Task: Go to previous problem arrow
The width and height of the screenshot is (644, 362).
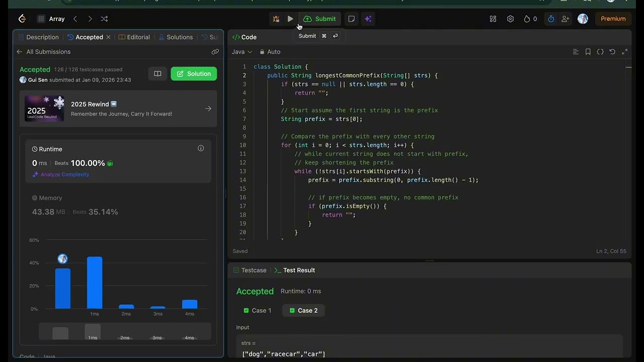Action: pos(75,19)
